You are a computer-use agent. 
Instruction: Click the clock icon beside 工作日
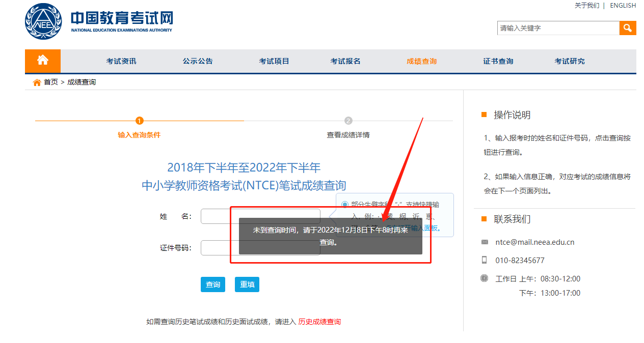pos(484,278)
